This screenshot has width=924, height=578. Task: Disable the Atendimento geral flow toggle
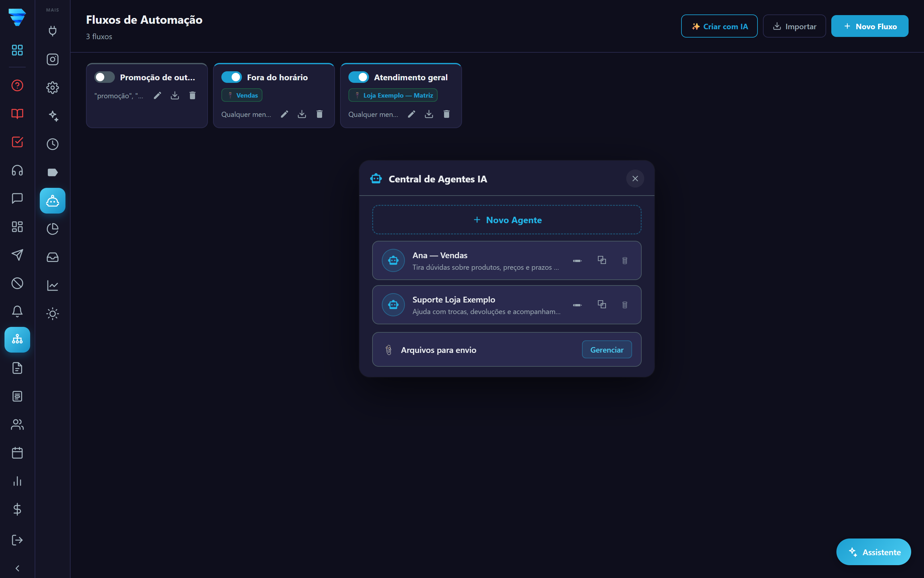358,77
